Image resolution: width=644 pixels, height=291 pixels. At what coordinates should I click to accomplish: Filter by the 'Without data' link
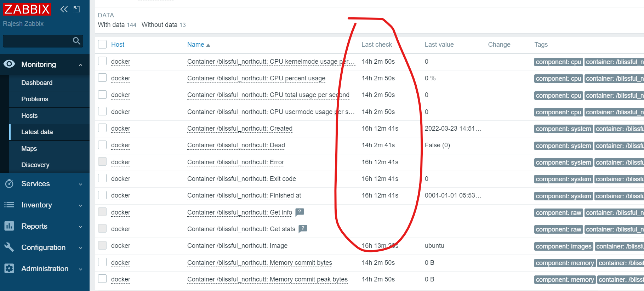[159, 25]
